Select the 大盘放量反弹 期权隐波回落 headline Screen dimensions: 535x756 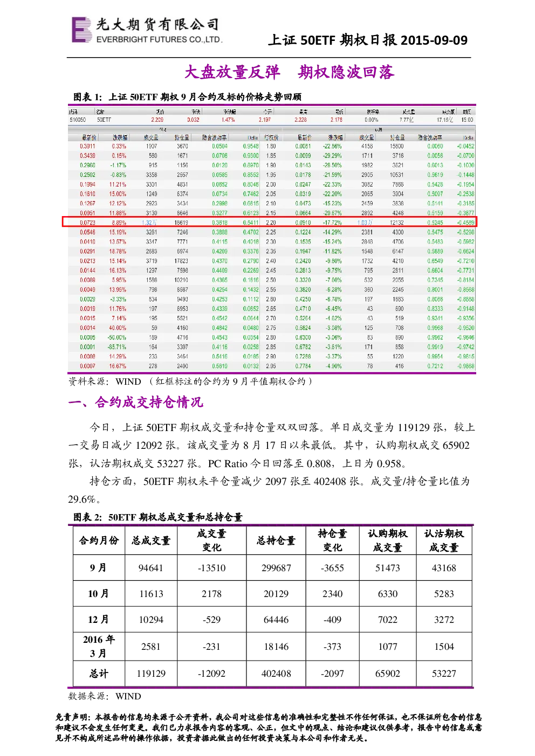(x=289, y=72)
